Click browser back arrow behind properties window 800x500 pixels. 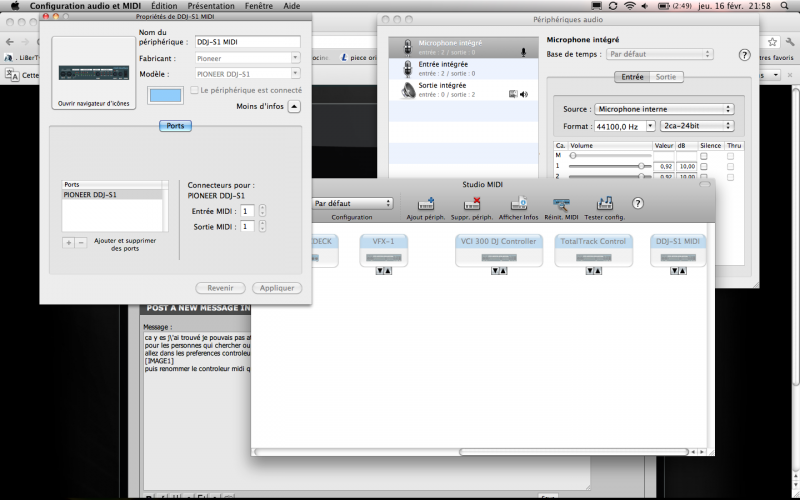(x=10, y=42)
